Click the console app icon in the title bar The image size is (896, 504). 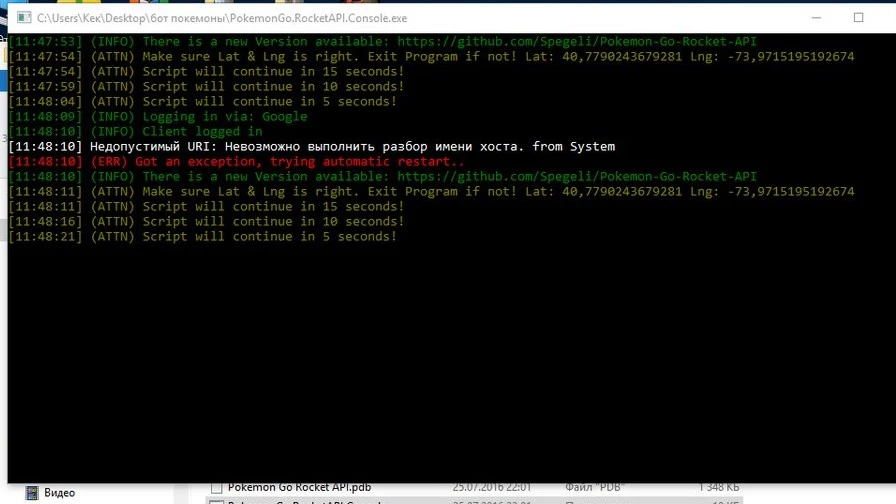click(x=24, y=18)
